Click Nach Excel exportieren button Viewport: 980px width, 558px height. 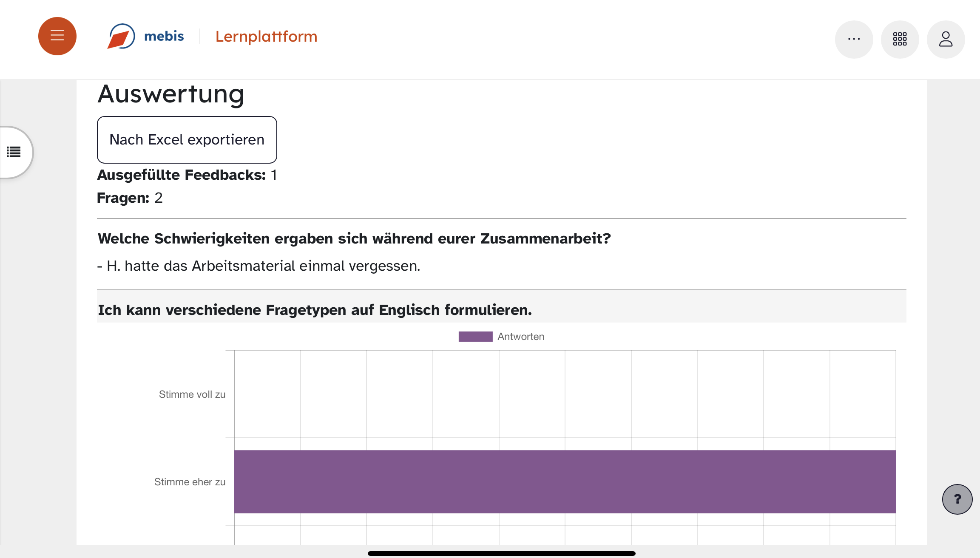tap(187, 140)
